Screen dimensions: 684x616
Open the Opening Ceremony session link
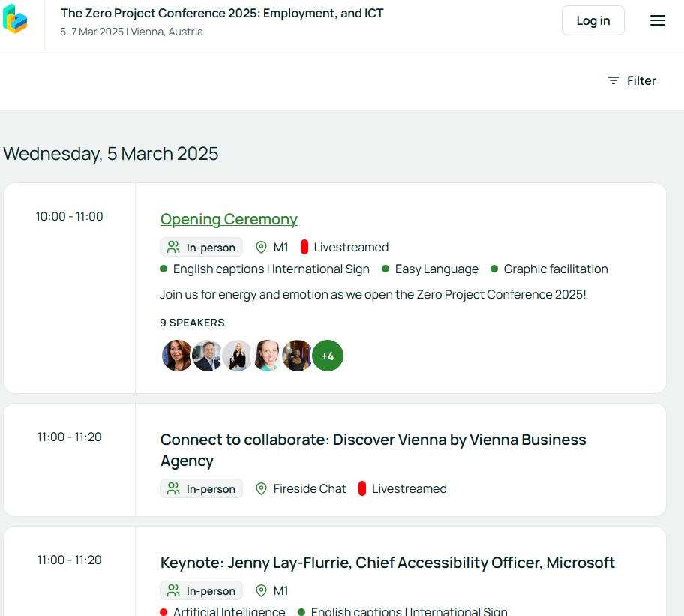pos(229,219)
